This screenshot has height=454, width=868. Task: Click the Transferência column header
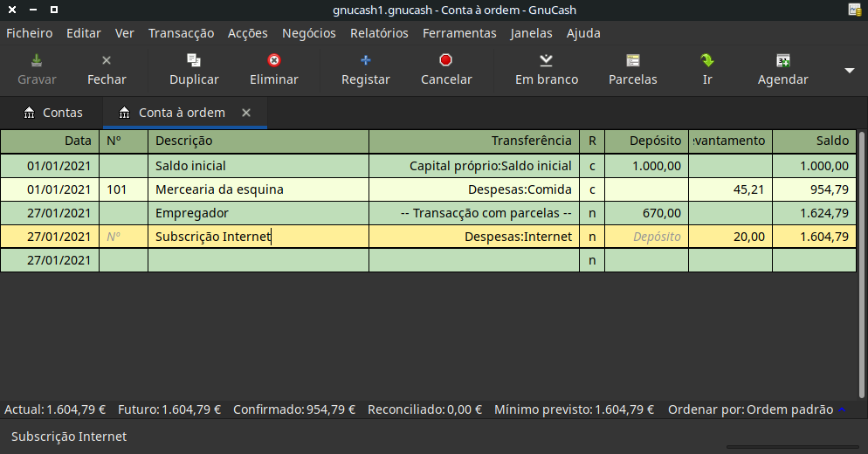click(474, 141)
